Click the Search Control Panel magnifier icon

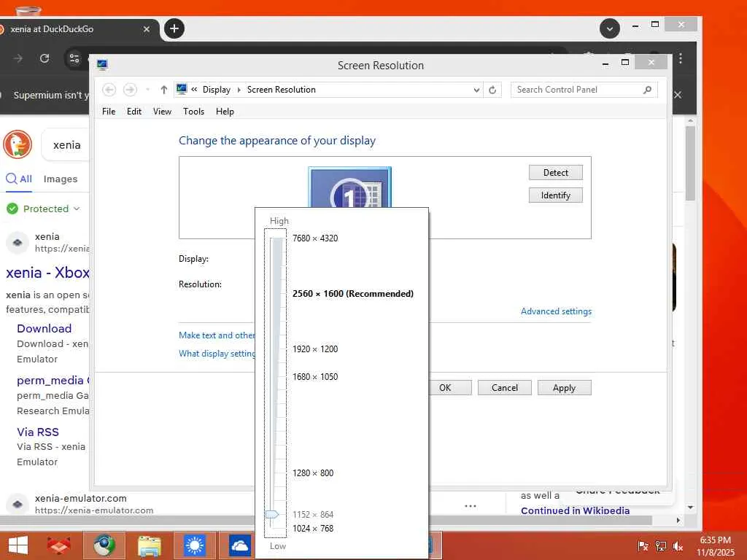(x=647, y=90)
